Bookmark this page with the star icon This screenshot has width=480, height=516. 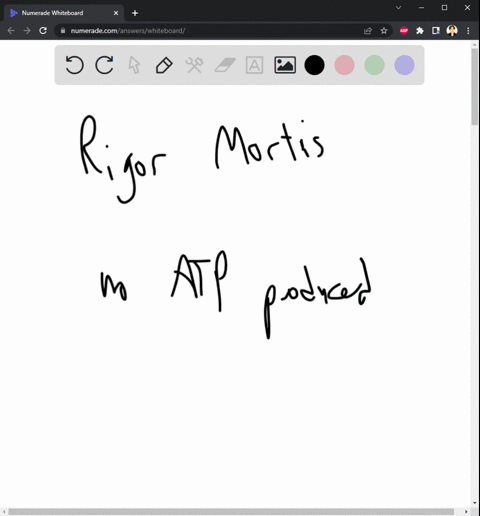click(x=384, y=31)
